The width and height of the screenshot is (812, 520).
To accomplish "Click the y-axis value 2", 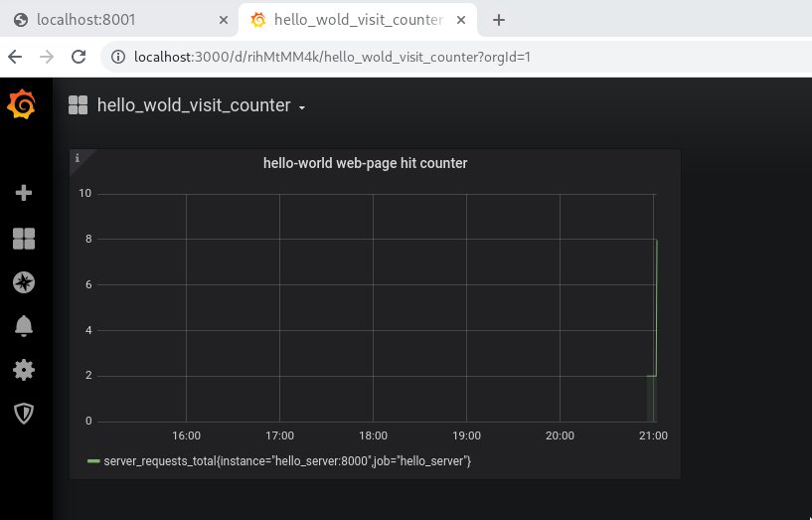I will [88, 375].
